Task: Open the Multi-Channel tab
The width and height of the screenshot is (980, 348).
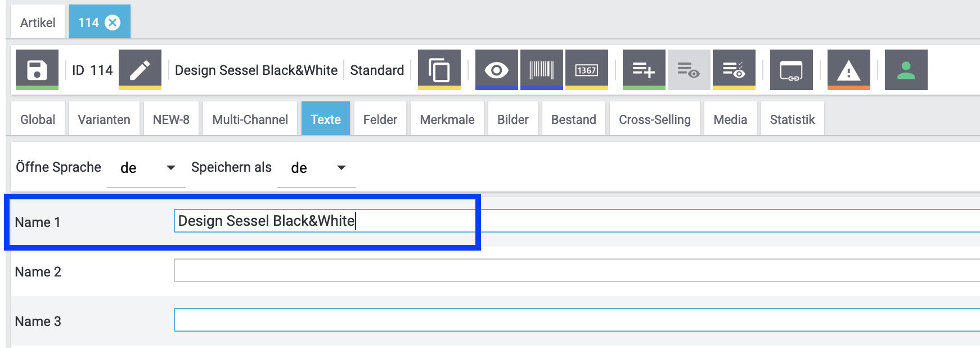Action: coord(250,119)
